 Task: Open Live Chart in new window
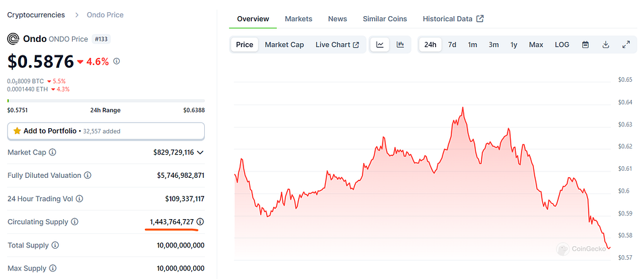pyautogui.click(x=337, y=45)
